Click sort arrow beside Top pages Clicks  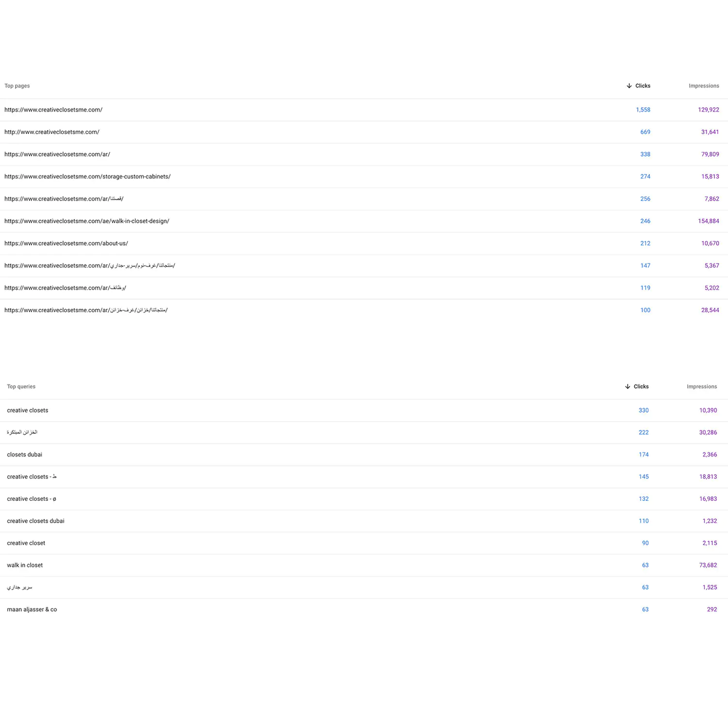coord(629,86)
